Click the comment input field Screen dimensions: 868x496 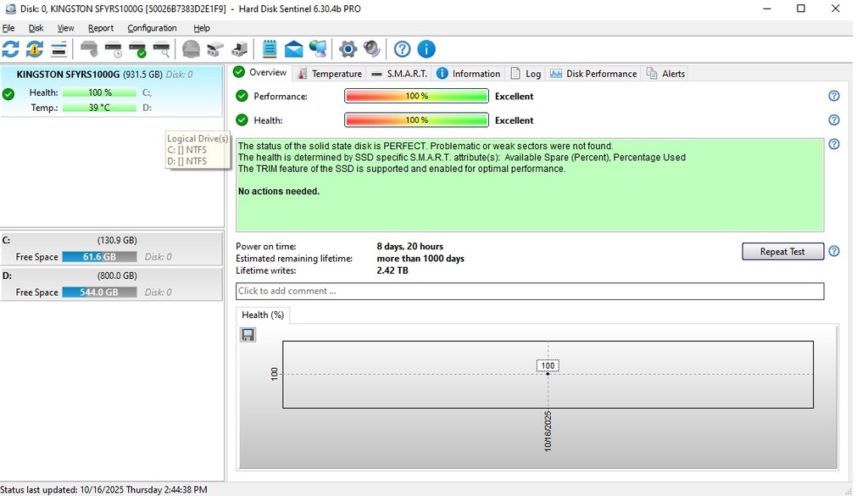529,291
